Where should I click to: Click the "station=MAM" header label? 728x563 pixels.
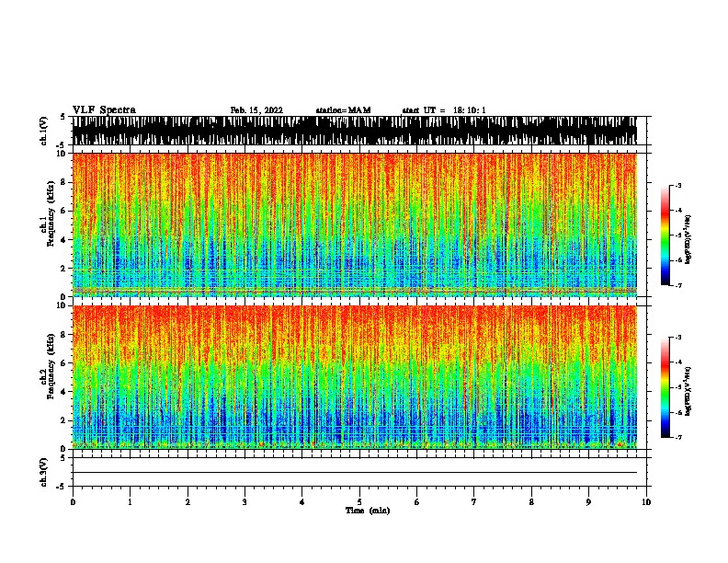click(344, 110)
